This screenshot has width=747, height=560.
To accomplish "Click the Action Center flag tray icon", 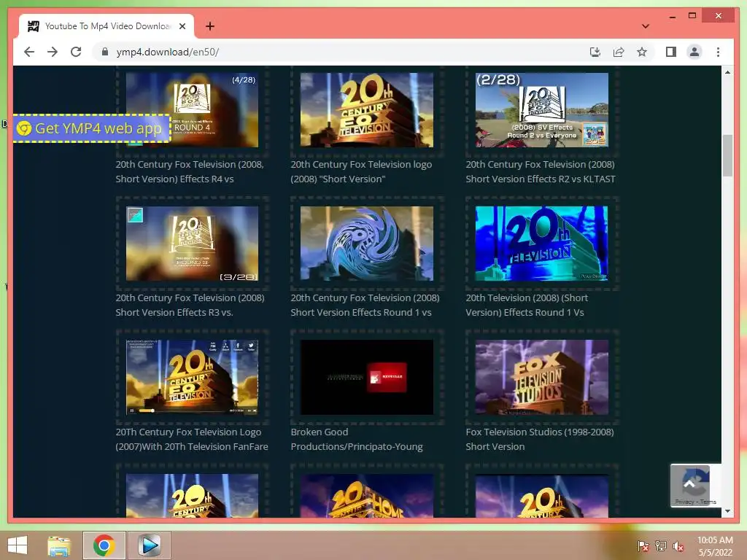I will 643,546.
